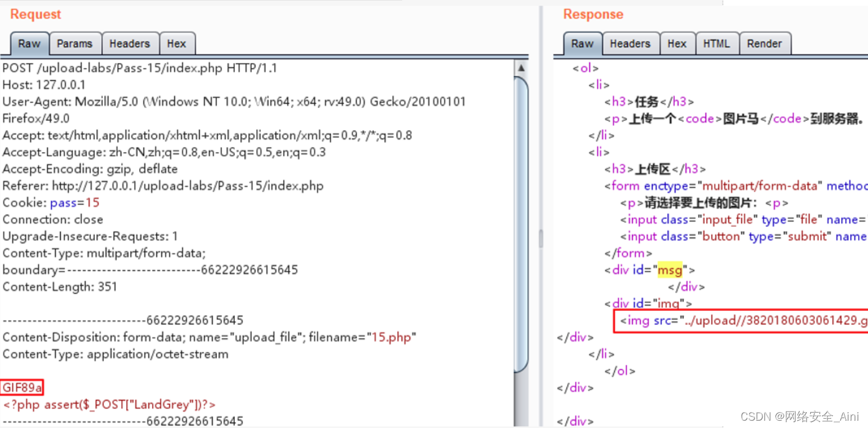Click the php assert LandGrey payload line
Screen dimensions: 868x428
click(x=110, y=404)
